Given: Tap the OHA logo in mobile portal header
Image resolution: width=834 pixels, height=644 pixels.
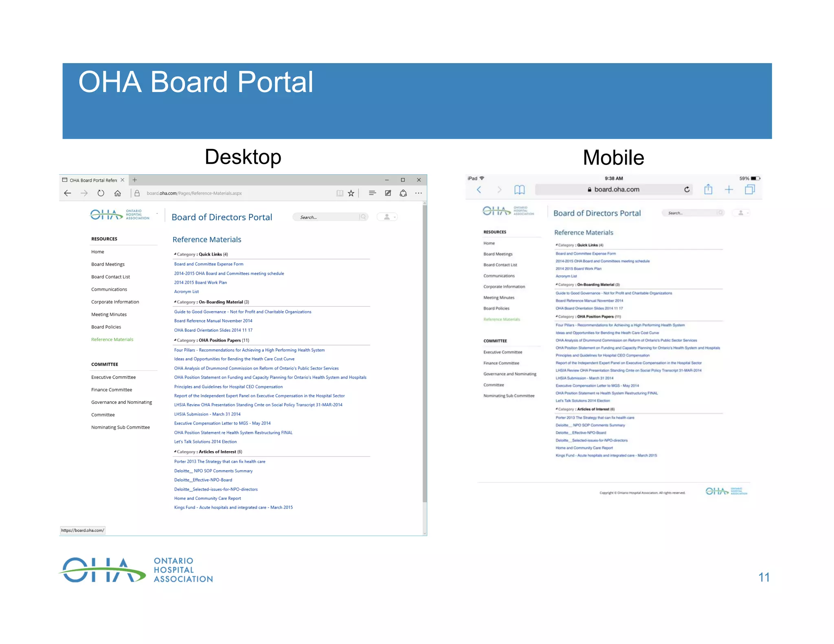Looking at the screenshot, I should coord(508,211).
